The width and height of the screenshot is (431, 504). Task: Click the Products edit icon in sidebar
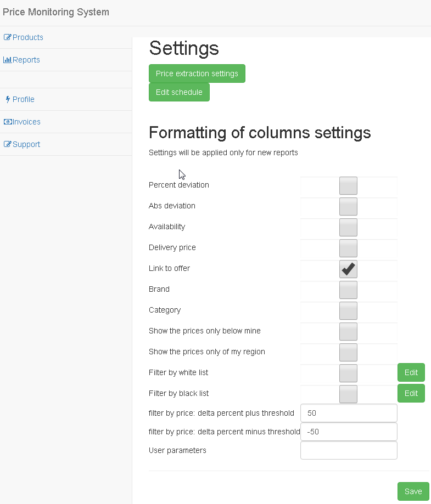7,37
